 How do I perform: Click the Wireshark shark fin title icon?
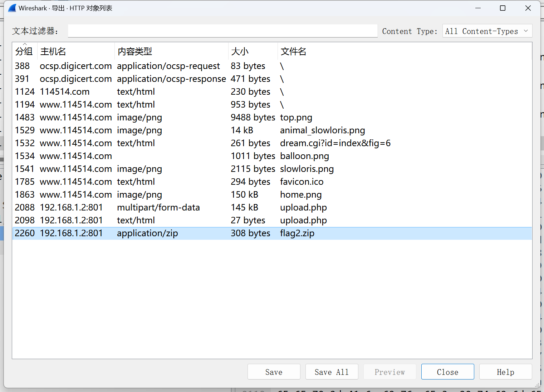12,8
